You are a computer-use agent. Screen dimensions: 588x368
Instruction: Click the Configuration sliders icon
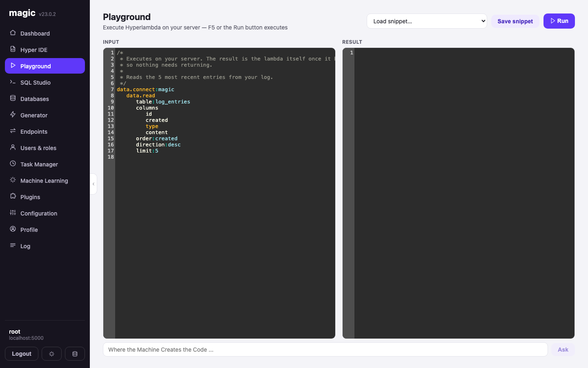coord(13,213)
